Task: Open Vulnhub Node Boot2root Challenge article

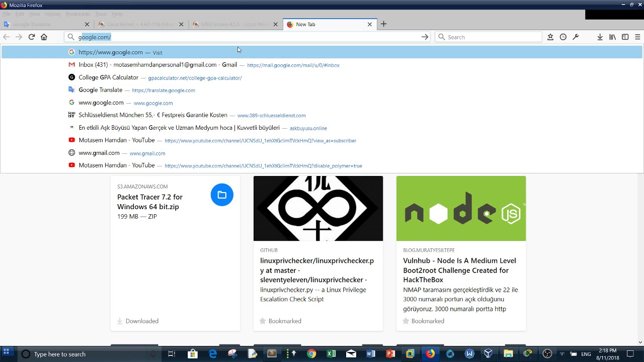Action: 459,270
